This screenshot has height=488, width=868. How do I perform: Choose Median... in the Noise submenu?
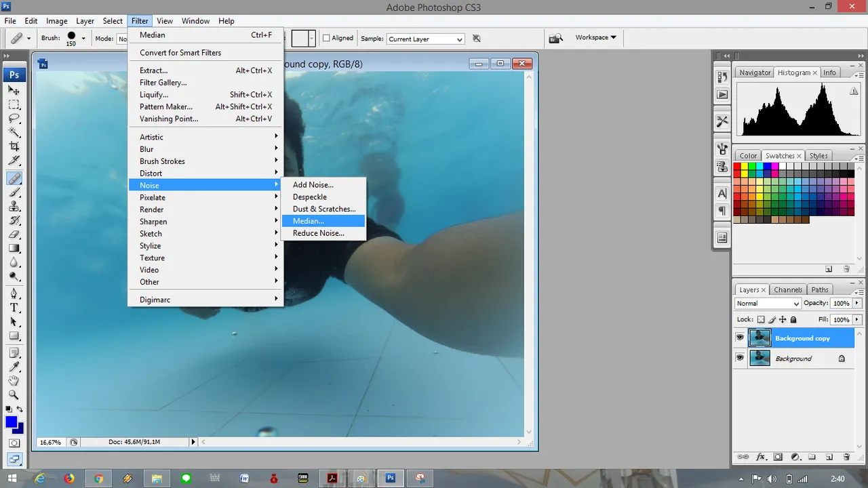click(323, 221)
